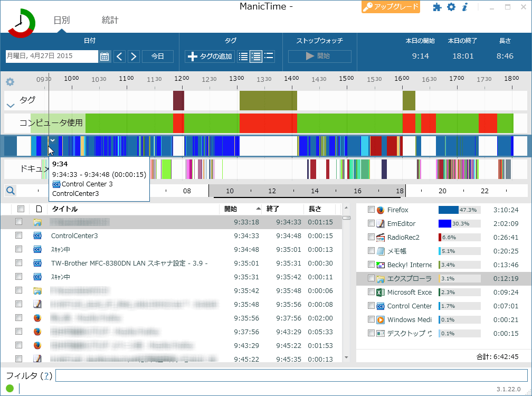Click the 合計: 6:42:45 total text
Screen dimensions: 532x396
pos(497,356)
